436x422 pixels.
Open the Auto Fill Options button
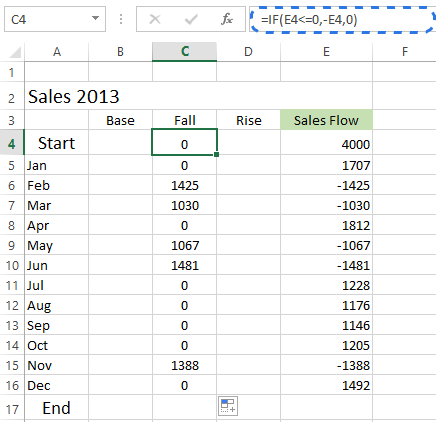228,406
